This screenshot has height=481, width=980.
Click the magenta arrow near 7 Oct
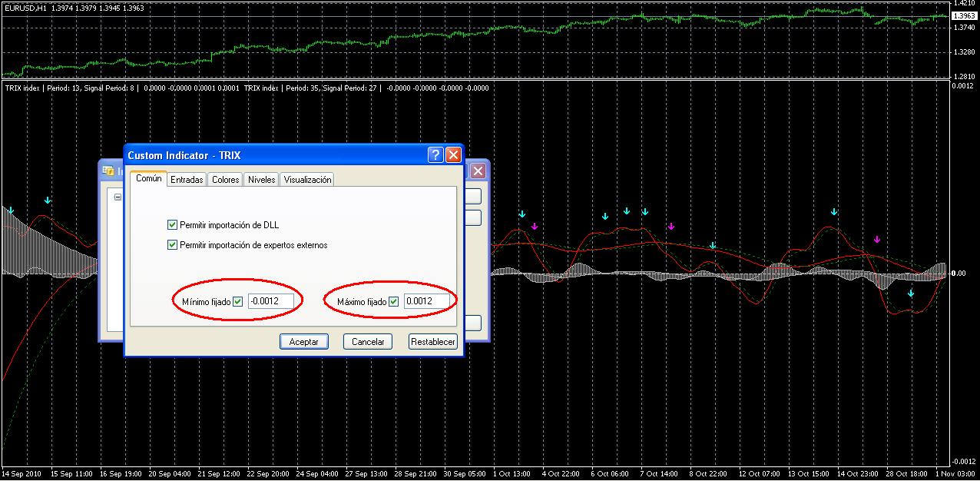[671, 226]
